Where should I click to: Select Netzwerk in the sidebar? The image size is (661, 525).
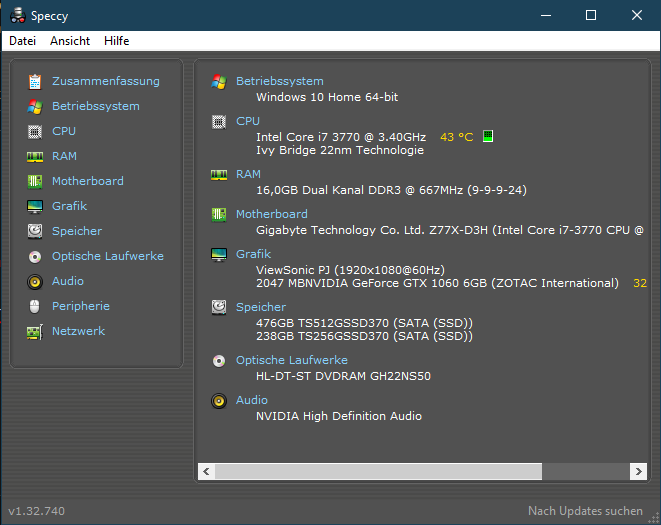(78, 331)
